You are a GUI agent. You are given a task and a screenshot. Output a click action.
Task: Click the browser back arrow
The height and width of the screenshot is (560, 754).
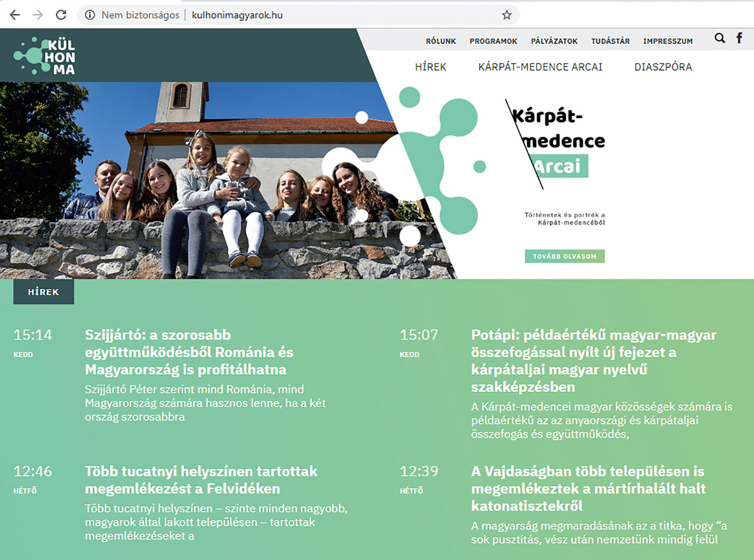[x=14, y=14]
